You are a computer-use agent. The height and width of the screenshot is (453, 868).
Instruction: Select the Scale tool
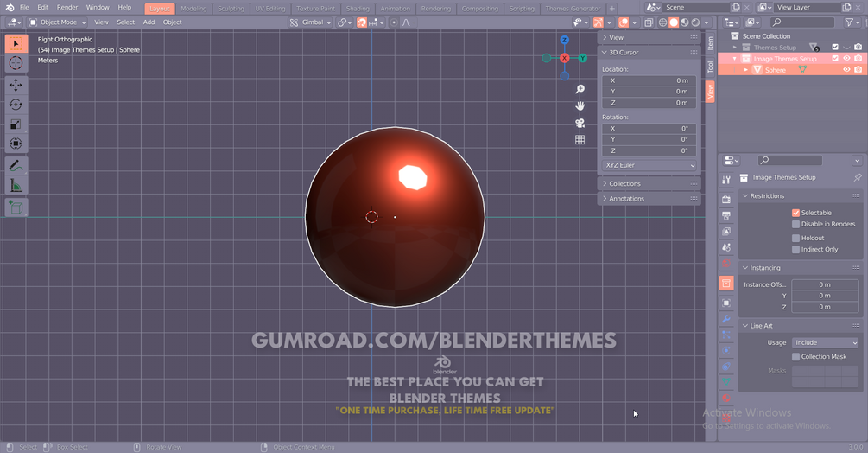pyautogui.click(x=16, y=124)
